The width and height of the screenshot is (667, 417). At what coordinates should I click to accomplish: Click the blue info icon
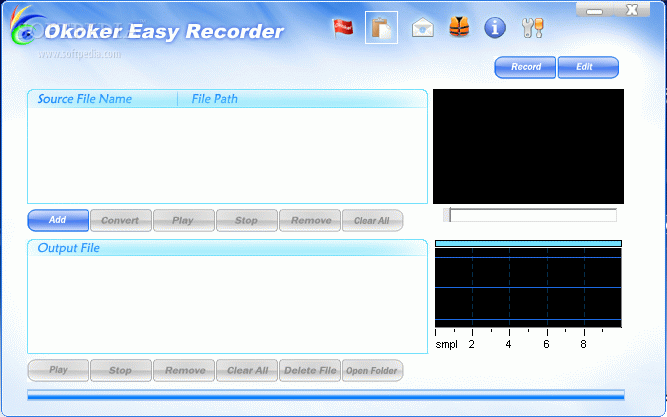tap(495, 28)
